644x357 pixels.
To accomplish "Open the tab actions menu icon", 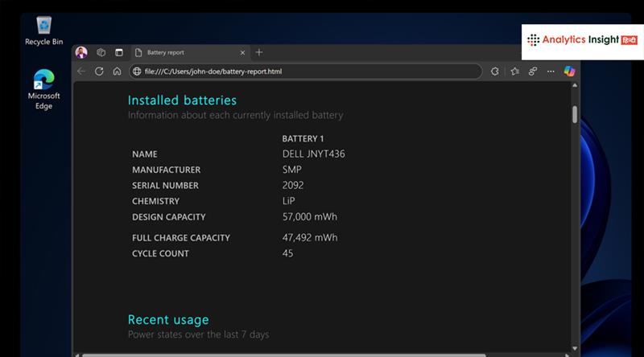I will point(119,52).
